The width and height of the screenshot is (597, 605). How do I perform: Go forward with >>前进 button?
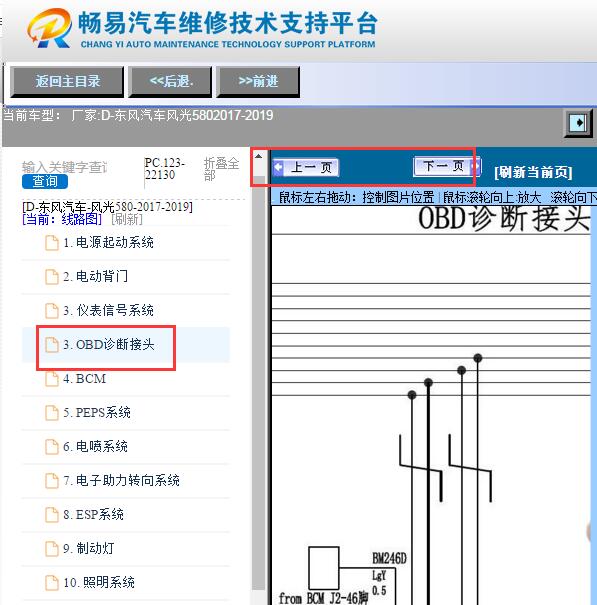[258, 81]
